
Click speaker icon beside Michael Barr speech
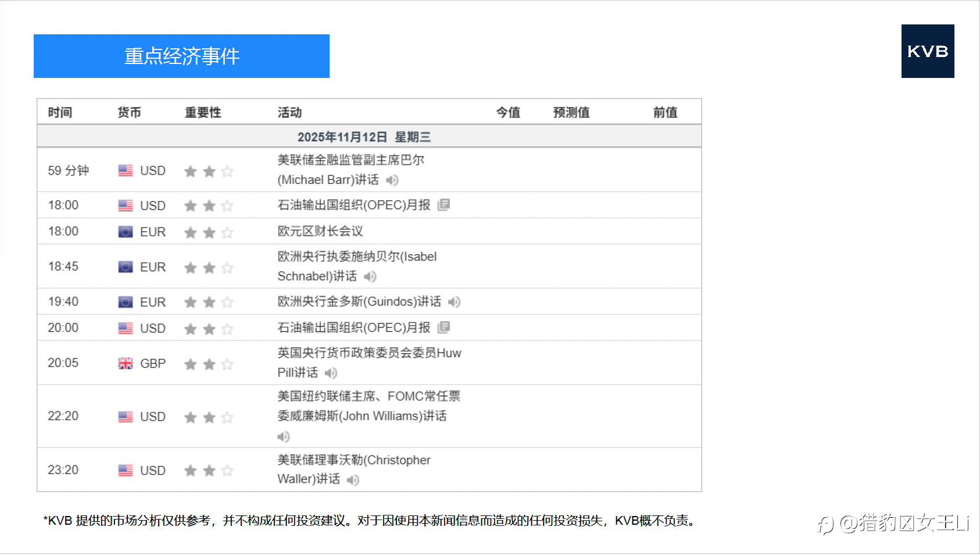click(x=392, y=180)
